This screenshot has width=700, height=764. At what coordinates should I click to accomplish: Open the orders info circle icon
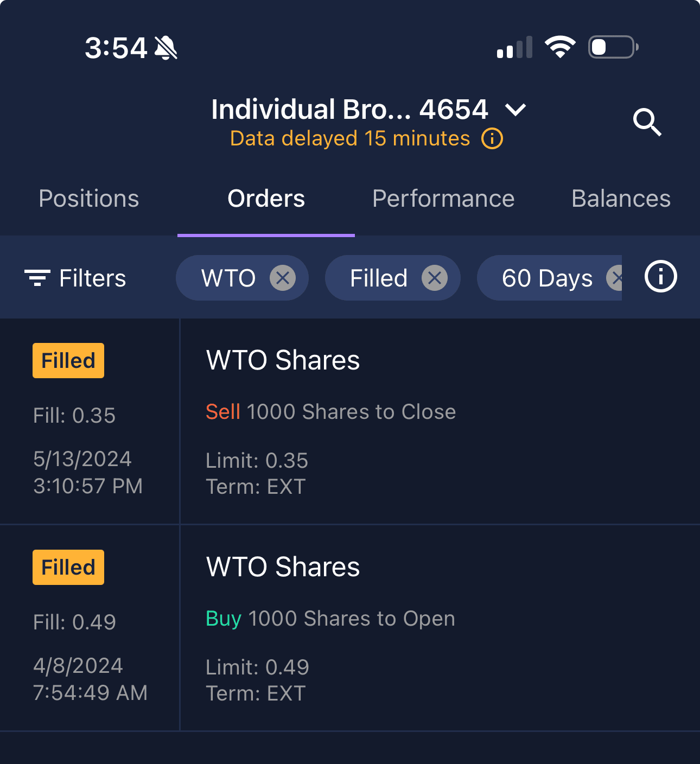(660, 277)
